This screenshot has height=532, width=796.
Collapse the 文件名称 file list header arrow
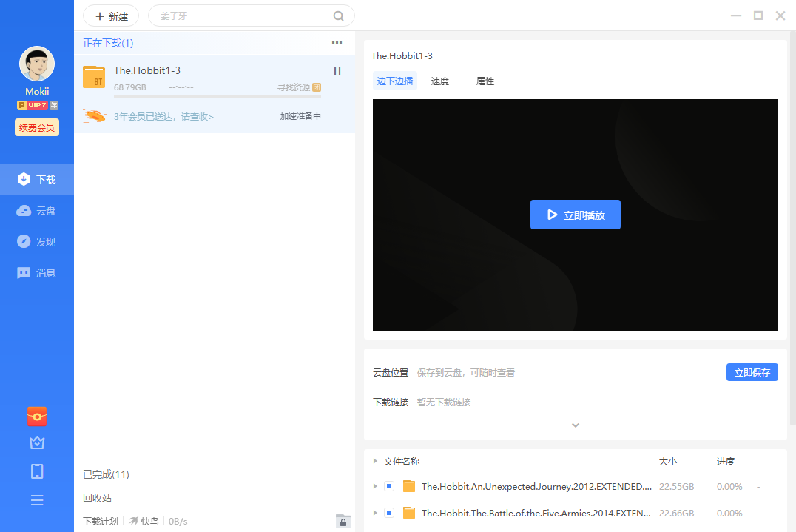376,461
